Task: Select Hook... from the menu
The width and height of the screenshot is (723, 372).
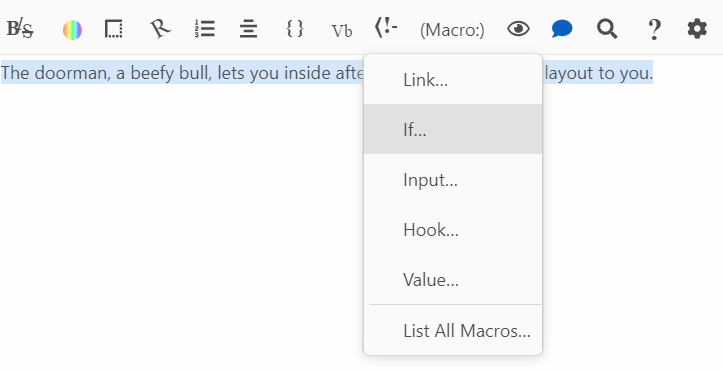Action: (x=453, y=229)
